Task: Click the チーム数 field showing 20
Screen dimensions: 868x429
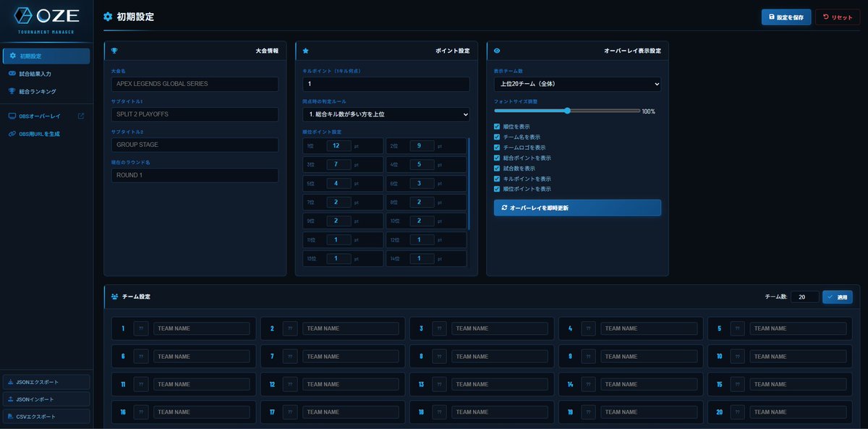Action: coord(804,297)
